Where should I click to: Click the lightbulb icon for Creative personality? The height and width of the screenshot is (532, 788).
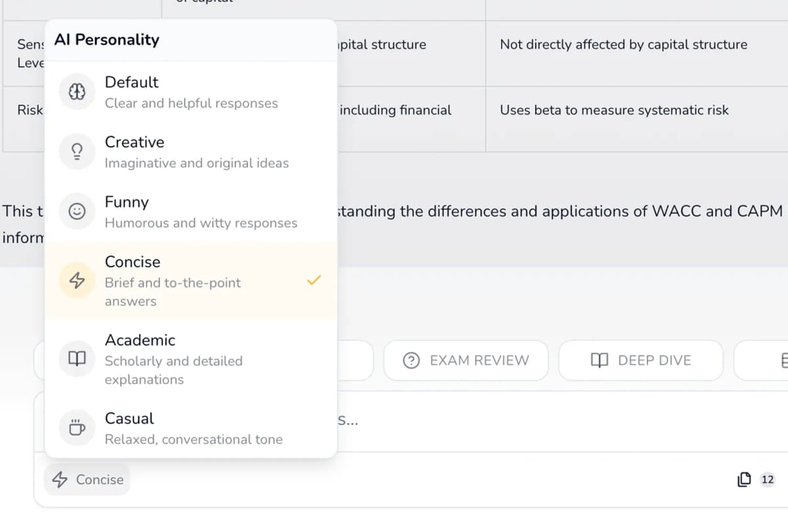coord(77,152)
